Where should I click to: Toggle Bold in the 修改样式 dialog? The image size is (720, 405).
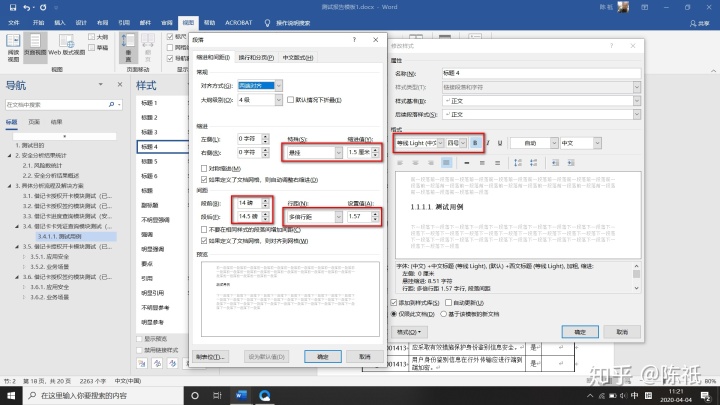tap(475, 143)
